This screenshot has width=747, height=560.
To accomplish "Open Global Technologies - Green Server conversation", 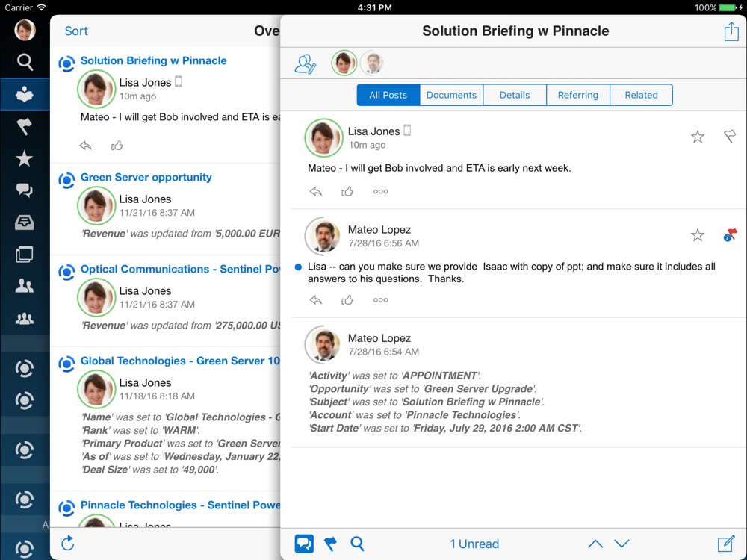I will tap(180, 361).
